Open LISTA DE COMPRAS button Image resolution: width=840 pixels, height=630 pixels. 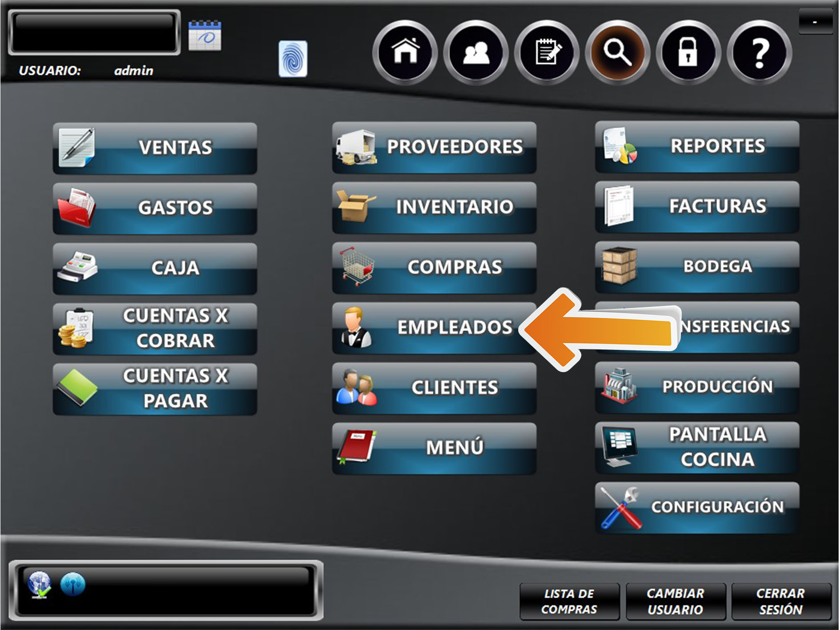pos(569,601)
